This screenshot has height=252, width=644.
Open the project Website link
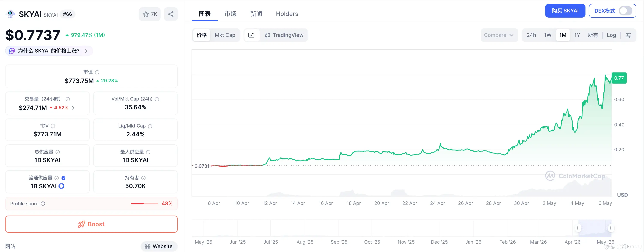159,246
